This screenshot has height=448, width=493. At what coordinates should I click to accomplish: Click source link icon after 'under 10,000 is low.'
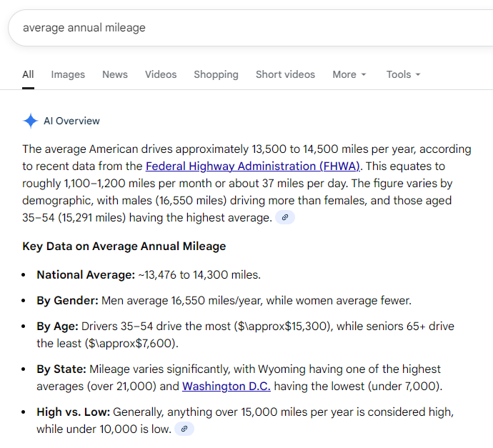[184, 429]
